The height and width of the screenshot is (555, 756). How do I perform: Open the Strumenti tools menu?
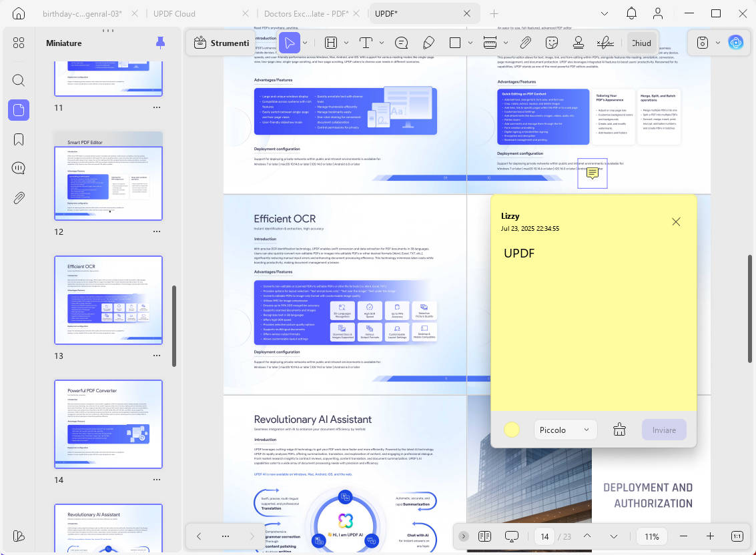click(222, 43)
